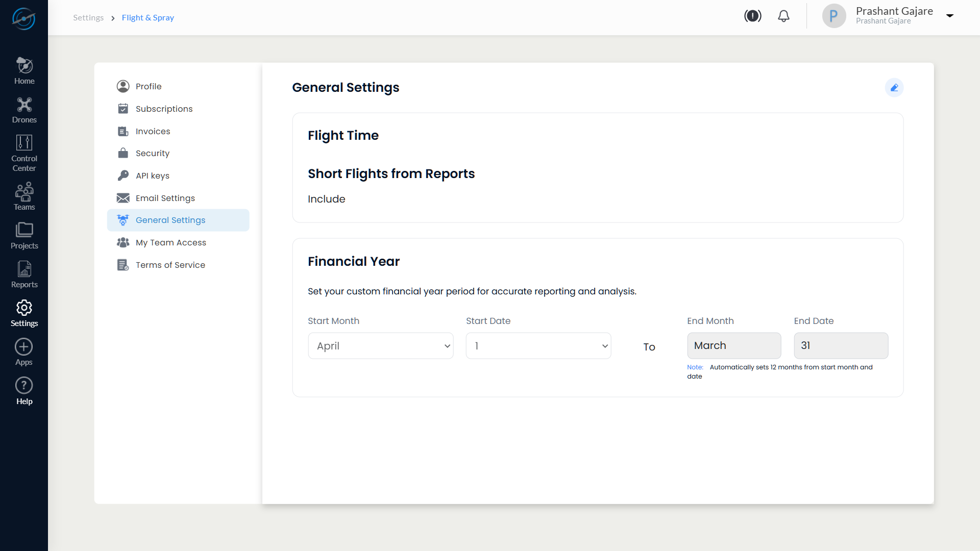Open Projects from the sidebar
980x551 pixels.
(x=24, y=235)
